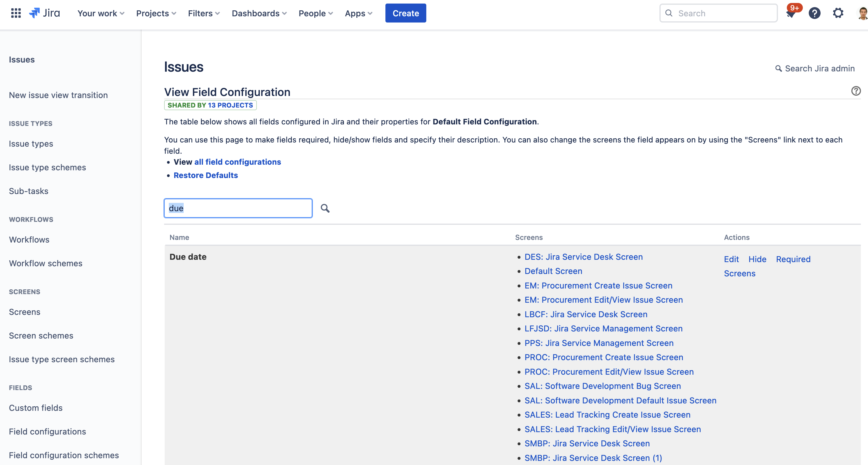Open the help question mark icon
The width and height of the screenshot is (868, 465).
click(x=814, y=13)
